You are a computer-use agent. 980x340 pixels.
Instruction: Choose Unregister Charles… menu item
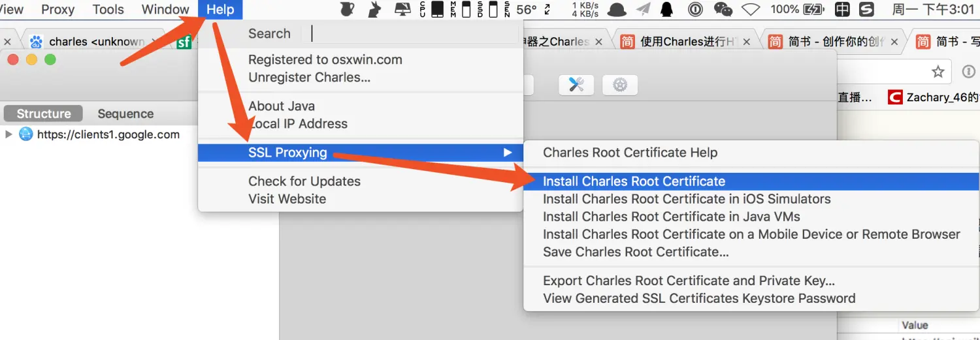point(361,77)
